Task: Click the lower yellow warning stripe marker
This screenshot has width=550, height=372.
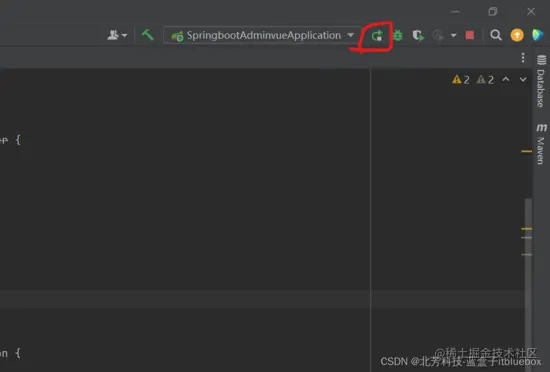Action: pos(526,229)
